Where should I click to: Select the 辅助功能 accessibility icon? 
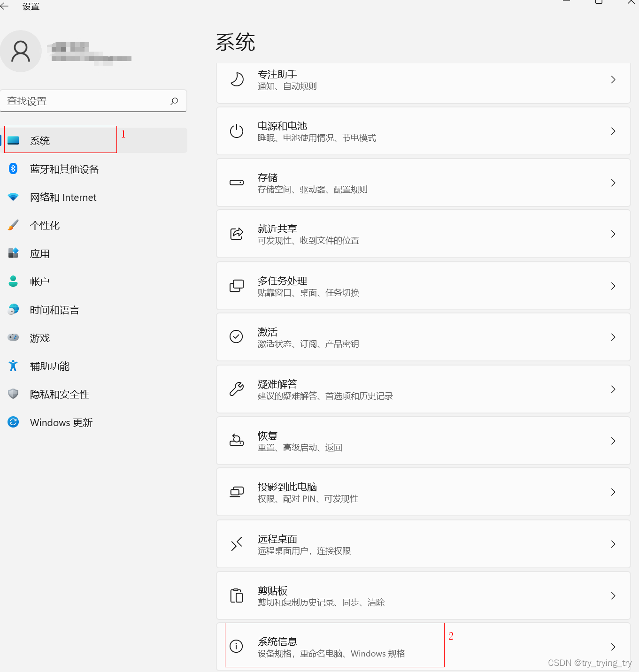13,366
